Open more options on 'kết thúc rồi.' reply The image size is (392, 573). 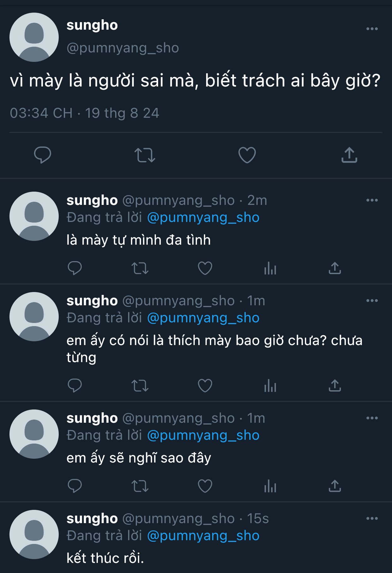(372, 518)
